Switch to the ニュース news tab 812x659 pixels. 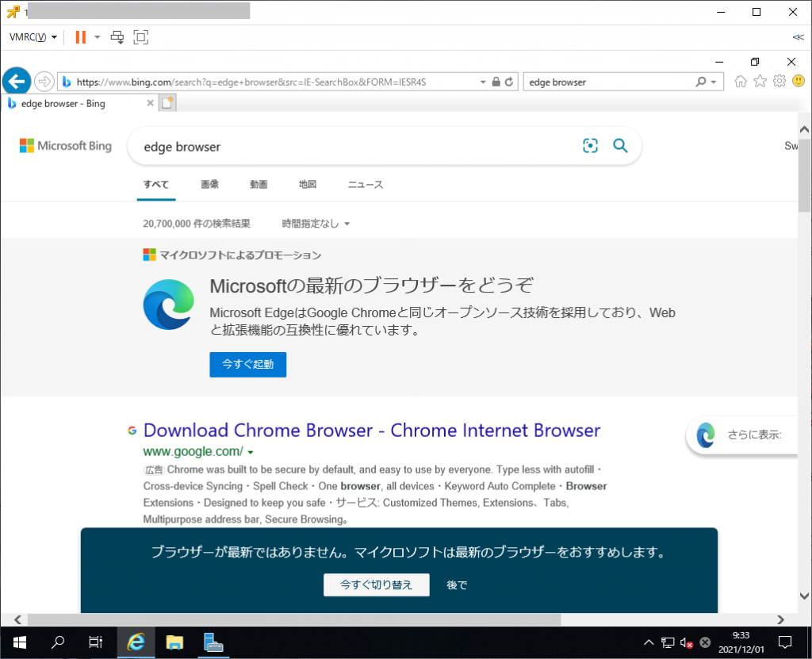coord(366,185)
